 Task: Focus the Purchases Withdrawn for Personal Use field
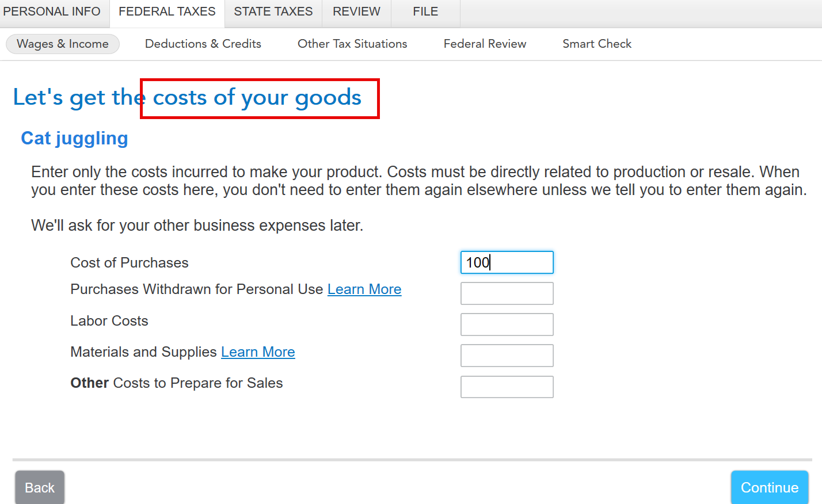click(x=507, y=293)
